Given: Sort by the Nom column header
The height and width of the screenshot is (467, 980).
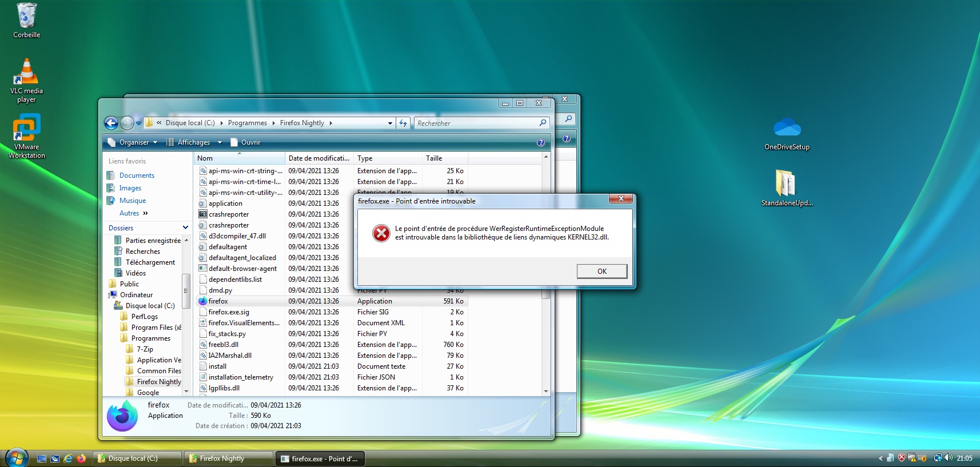Looking at the screenshot, I should tap(239, 158).
